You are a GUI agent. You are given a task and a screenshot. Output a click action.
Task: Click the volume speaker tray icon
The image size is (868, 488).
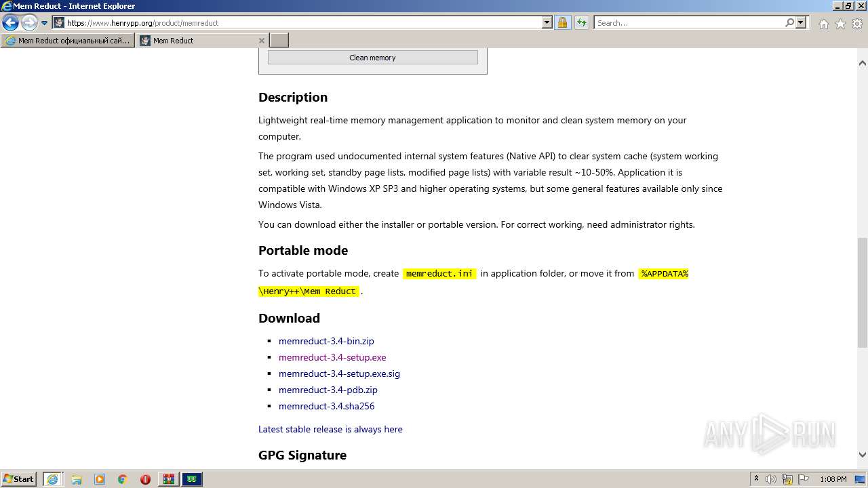(x=772, y=479)
